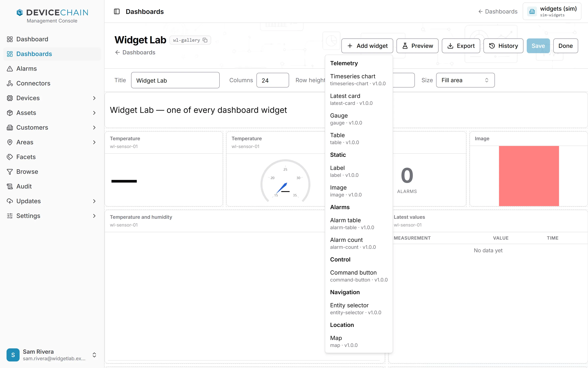
Task: Pick Alarm table from the widget list
Action: tap(359, 224)
